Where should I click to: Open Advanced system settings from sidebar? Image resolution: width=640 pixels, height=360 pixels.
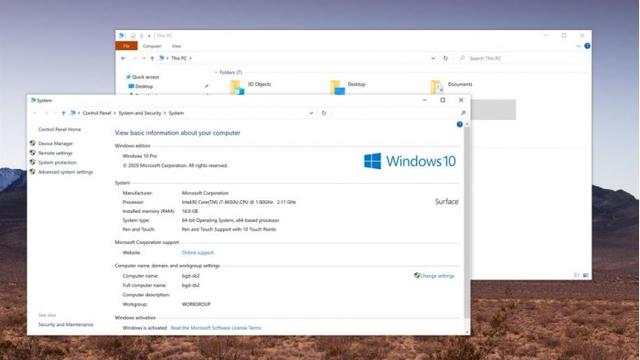65,172
